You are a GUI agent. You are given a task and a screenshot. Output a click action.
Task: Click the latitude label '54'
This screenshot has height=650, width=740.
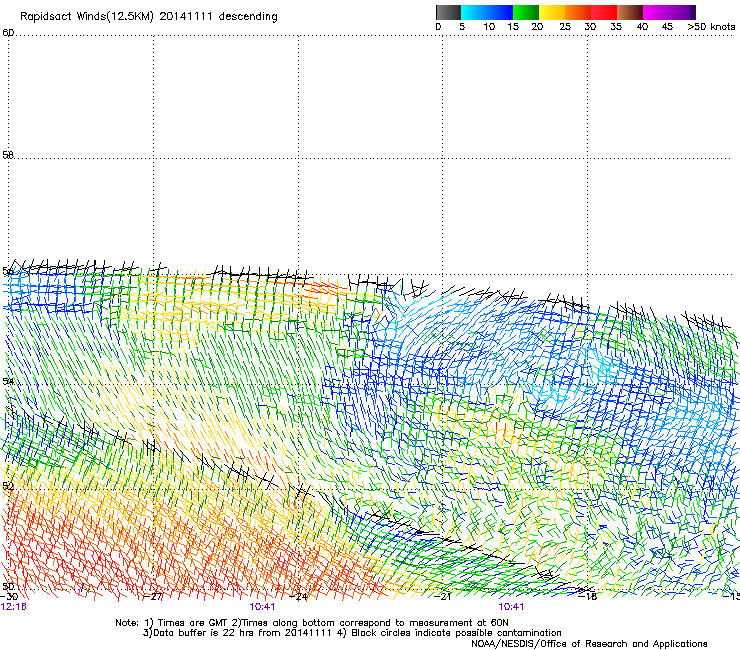(x=8, y=381)
